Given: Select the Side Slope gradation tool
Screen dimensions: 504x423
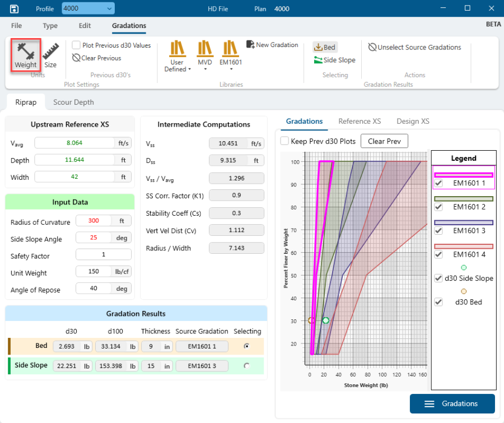Looking at the screenshot, I should [x=334, y=60].
